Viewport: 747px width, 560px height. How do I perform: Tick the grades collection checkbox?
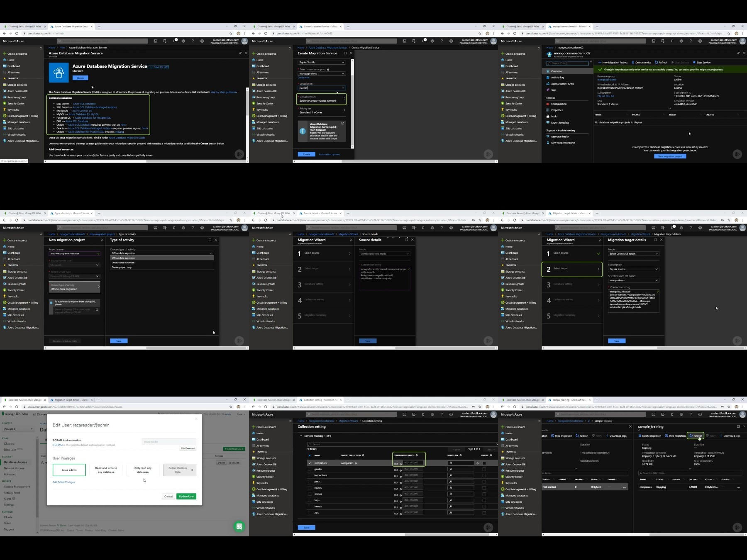click(x=310, y=469)
